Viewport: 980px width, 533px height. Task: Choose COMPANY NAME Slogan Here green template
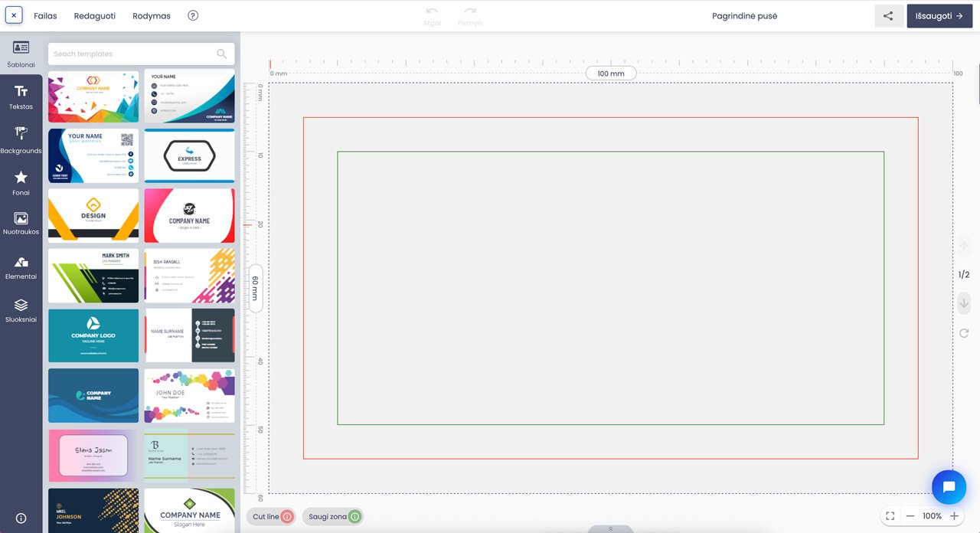(189, 511)
